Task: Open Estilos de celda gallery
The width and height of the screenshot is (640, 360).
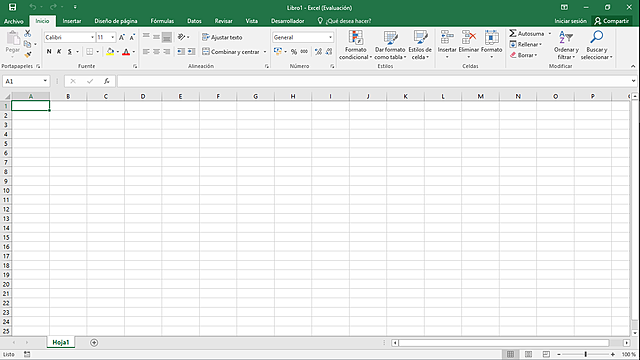Action: click(x=420, y=45)
